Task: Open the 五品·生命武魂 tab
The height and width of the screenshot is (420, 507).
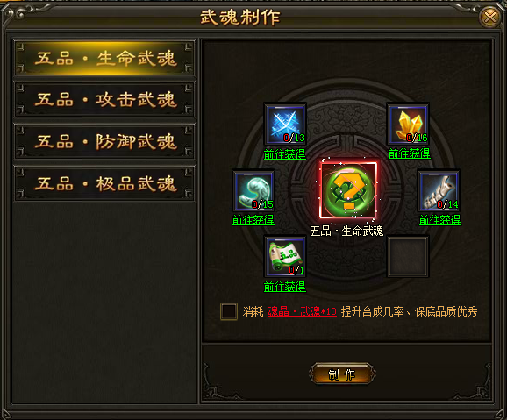Action: 104,59
